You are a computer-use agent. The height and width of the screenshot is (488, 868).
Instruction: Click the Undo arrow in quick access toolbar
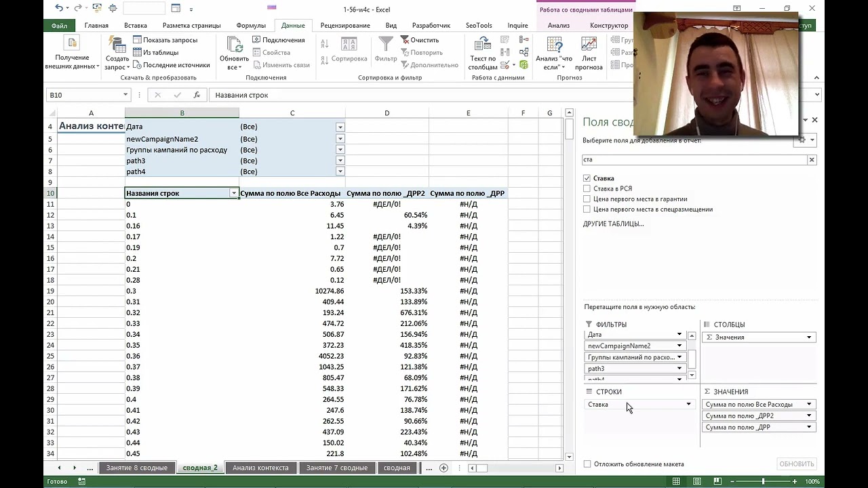pos(59,8)
